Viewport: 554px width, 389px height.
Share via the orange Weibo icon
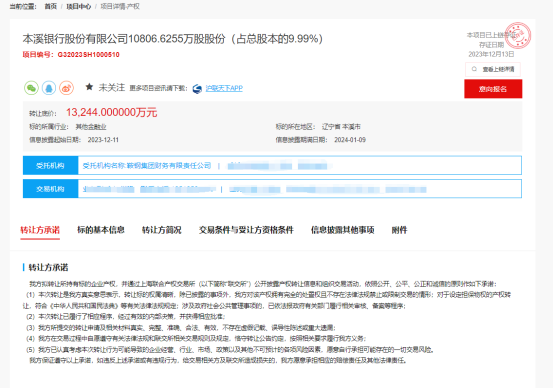pyautogui.click(x=66, y=88)
